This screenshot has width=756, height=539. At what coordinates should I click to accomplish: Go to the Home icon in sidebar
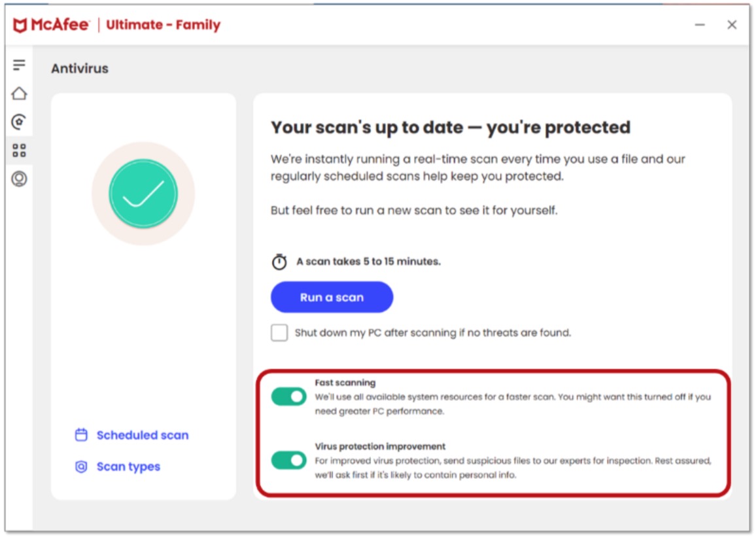(x=19, y=94)
